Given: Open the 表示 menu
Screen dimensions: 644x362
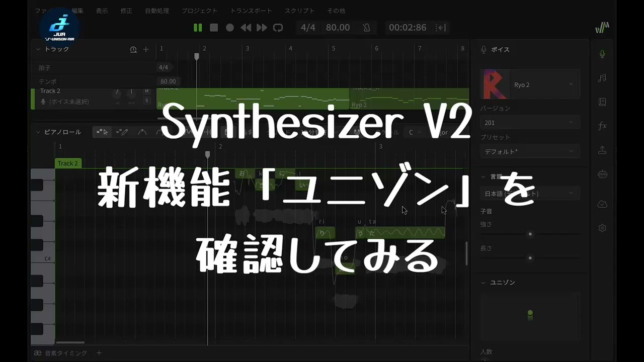Looking at the screenshot, I should tap(102, 11).
